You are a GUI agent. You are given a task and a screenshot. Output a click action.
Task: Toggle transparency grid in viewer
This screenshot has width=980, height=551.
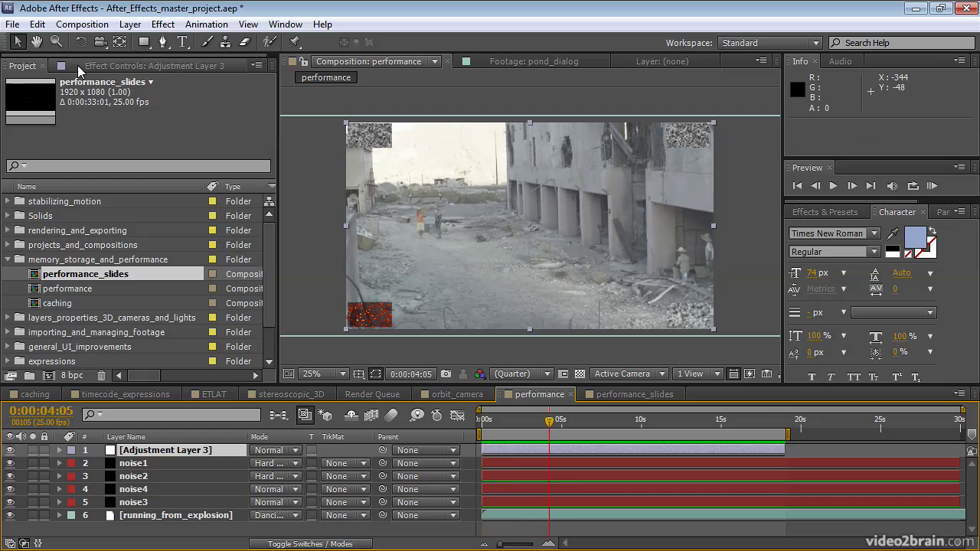580,374
